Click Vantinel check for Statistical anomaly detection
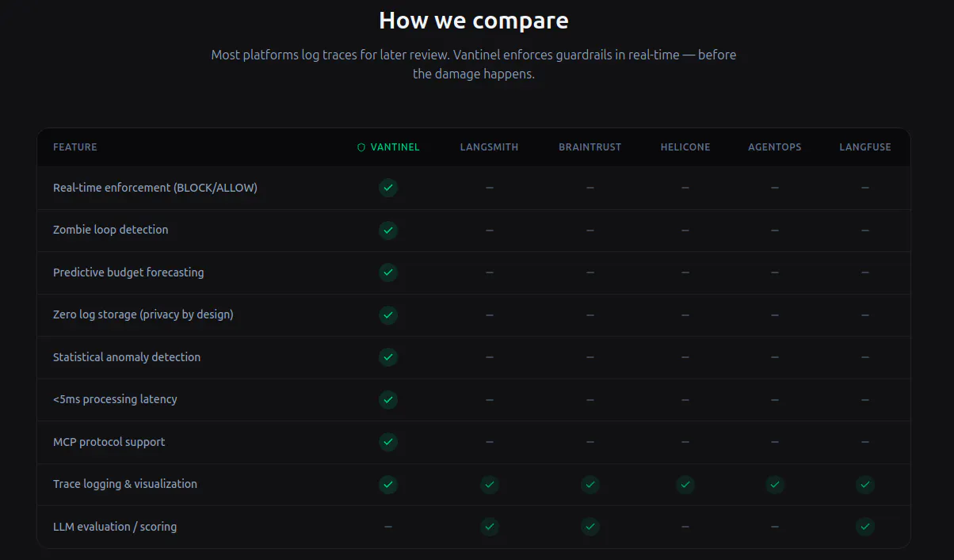 pos(388,357)
